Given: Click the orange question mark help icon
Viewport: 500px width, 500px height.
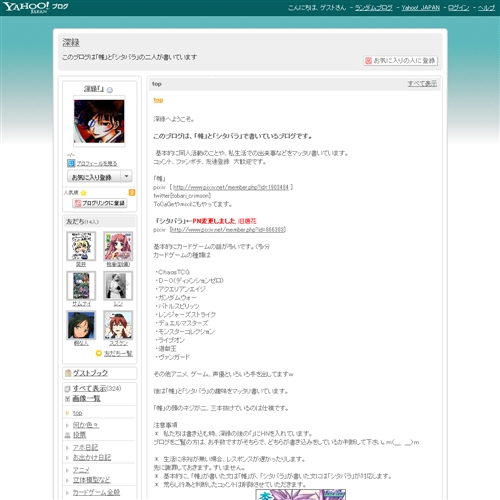Looking at the screenshot, I should coord(132,193).
